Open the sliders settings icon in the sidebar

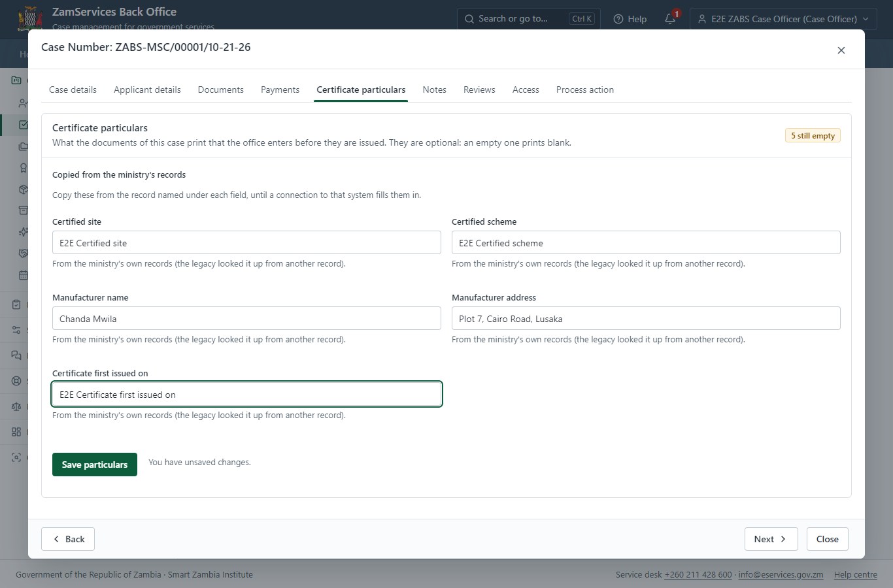tap(16, 330)
